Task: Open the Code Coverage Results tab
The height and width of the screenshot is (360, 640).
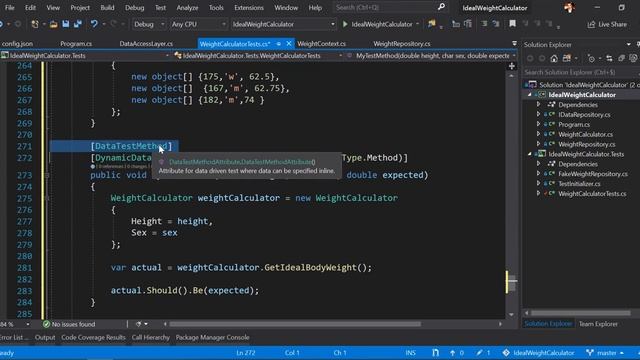Action: [x=93, y=338]
